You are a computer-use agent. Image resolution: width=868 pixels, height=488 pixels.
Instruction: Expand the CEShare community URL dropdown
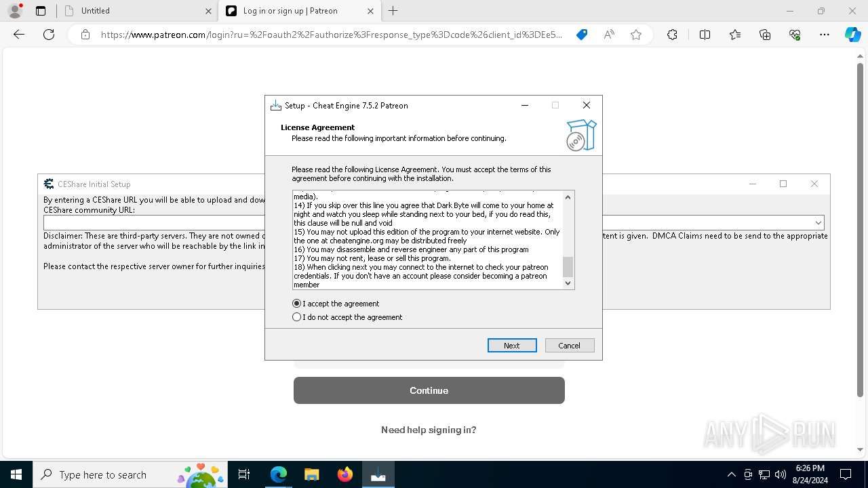pyautogui.click(x=818, y=223)
